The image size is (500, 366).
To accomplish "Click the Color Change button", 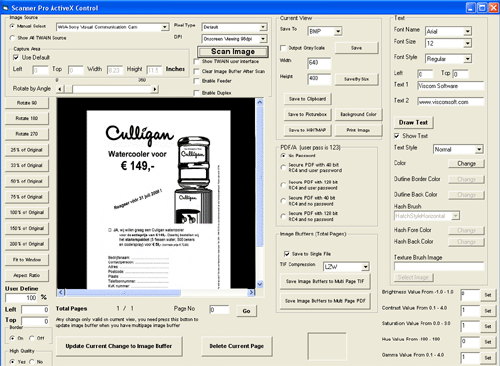I will [x=466, y=164].
